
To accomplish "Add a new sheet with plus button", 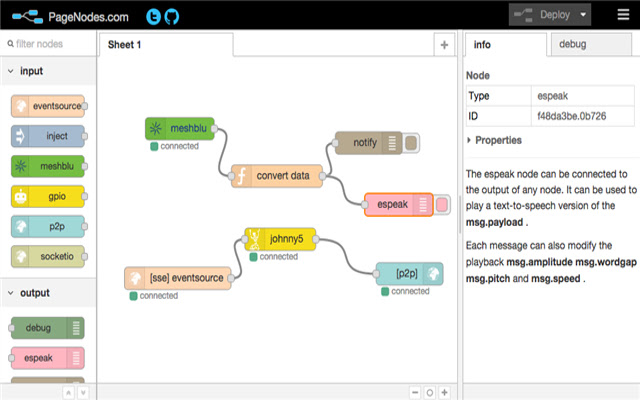I will 444,44.
